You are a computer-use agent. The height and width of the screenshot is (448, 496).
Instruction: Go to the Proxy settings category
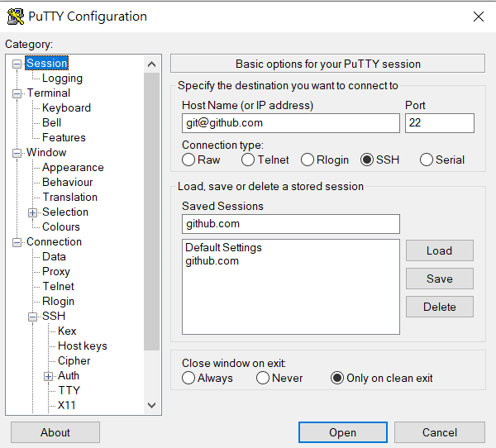56,271
